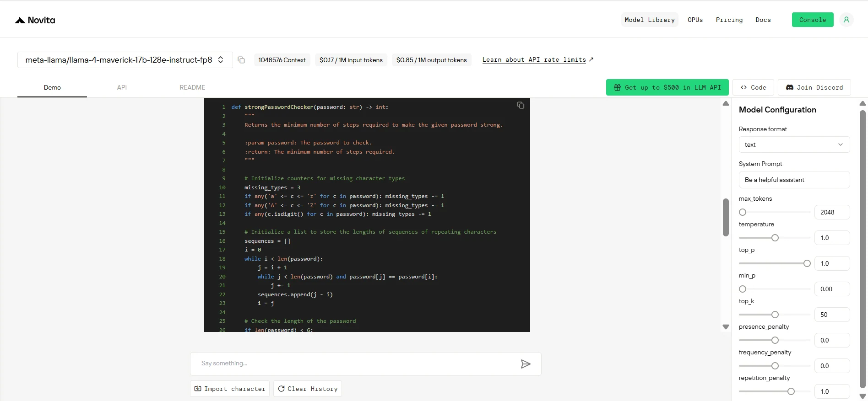The height and width of the screenshot is (401, 868).
Task: Click the temperature value field
Action: (x=832, y=238)
